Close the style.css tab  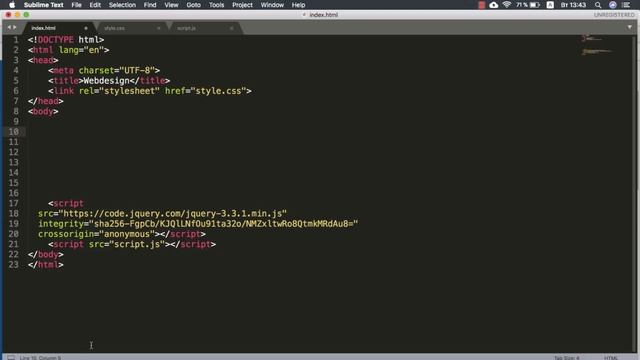(159, 28)
